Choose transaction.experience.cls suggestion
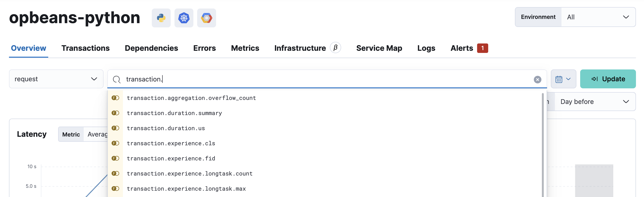 [171, 143]
